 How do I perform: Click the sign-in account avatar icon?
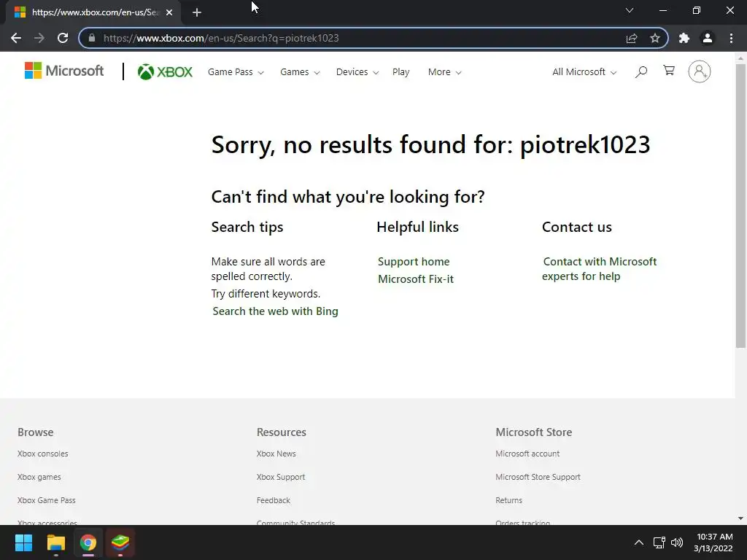(x=700, y=71)
